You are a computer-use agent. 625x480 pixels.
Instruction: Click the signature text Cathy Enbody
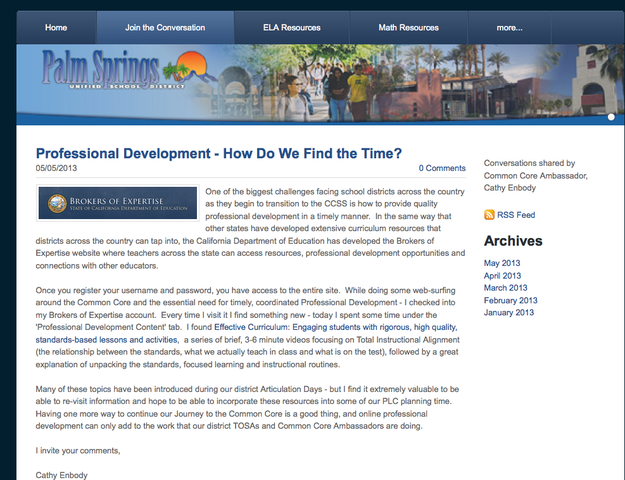pyautogui.click(x=61, y=475)
